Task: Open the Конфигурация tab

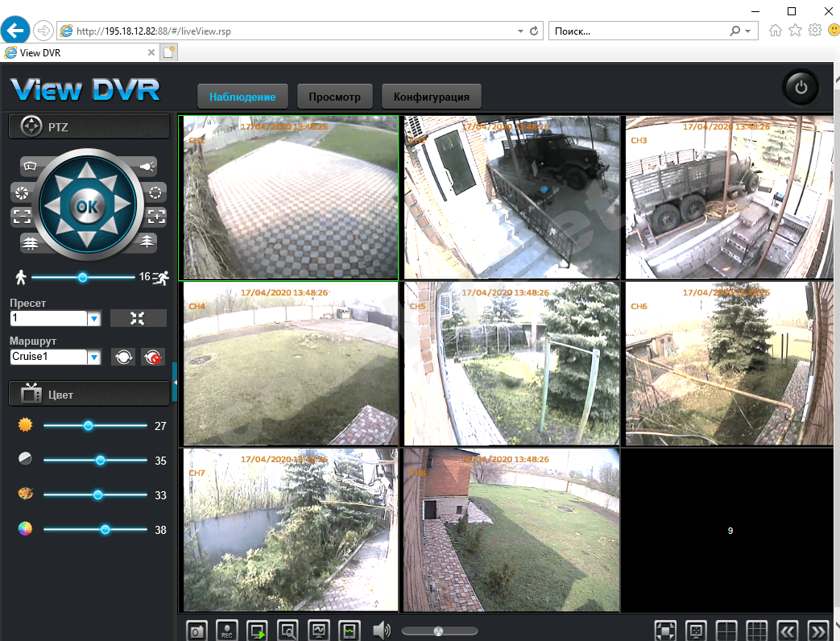Action: tap(431, 97)
